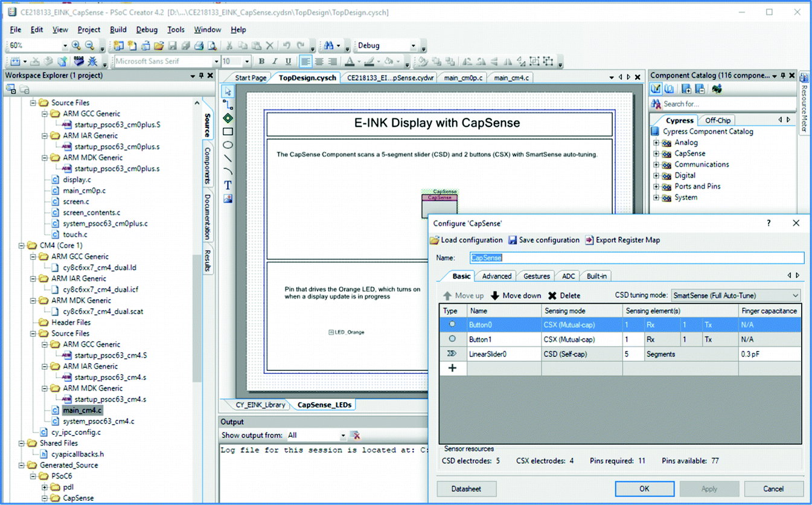
Task: Click the CapSense Name input field
Action: (x=636, y=258)
